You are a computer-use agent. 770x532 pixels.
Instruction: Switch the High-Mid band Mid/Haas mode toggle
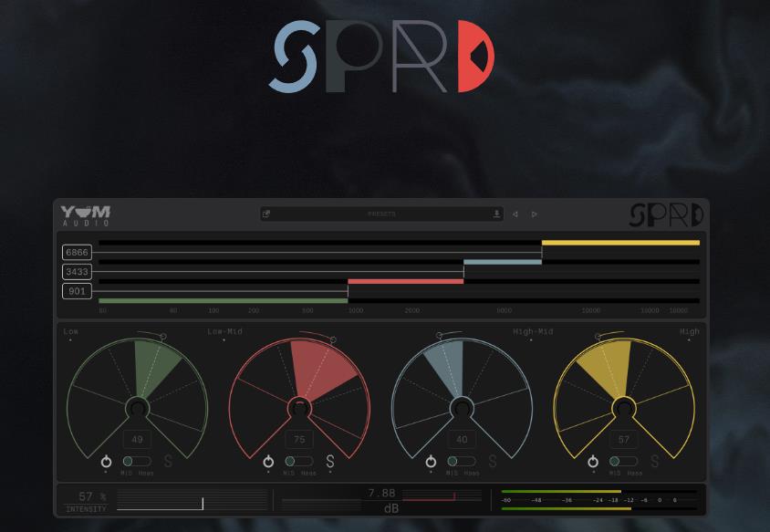click(x=461, y=461)
